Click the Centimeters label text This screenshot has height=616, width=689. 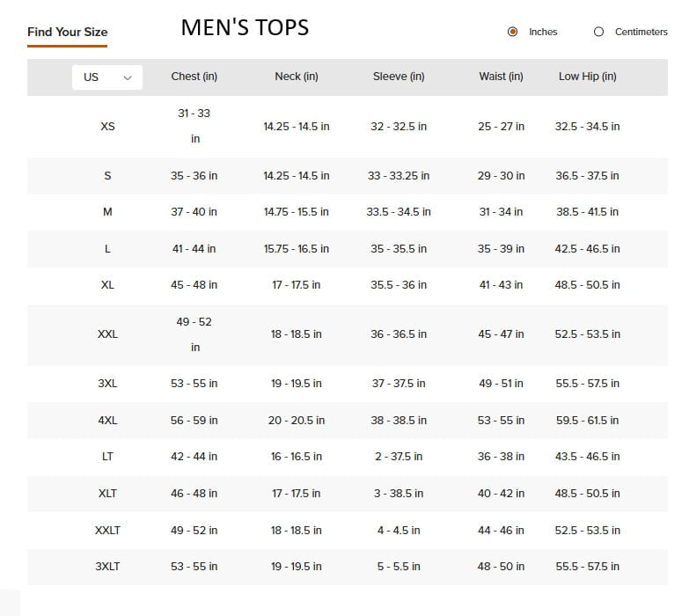641,32
